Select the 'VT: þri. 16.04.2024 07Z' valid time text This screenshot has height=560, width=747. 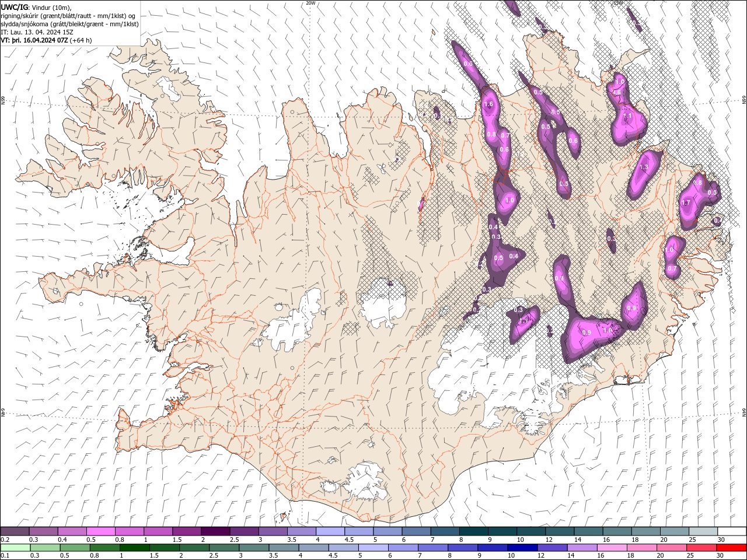click(35, 40)
